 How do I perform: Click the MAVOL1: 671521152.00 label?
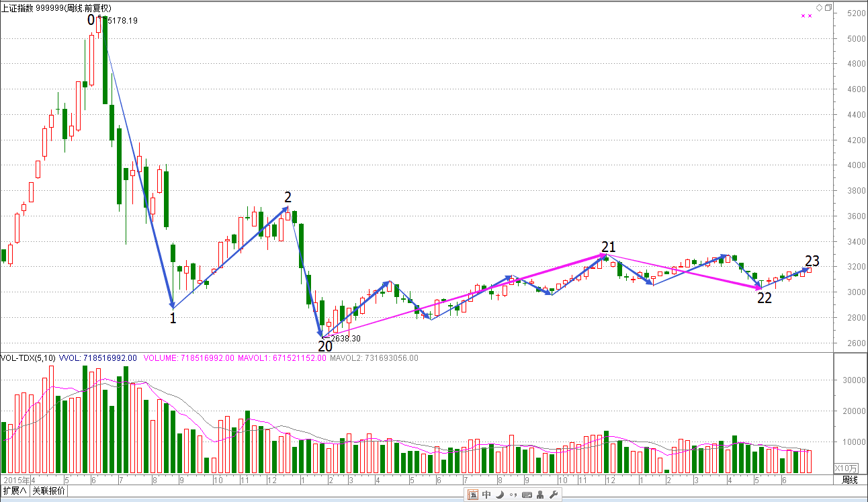pyautogui.click(x=281, y=358)
